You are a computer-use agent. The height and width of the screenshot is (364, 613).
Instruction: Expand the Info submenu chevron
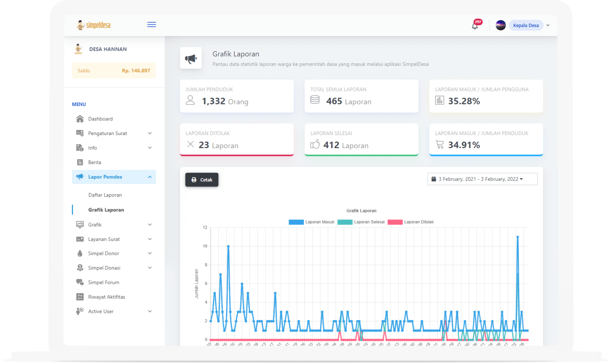pos(150,148)
